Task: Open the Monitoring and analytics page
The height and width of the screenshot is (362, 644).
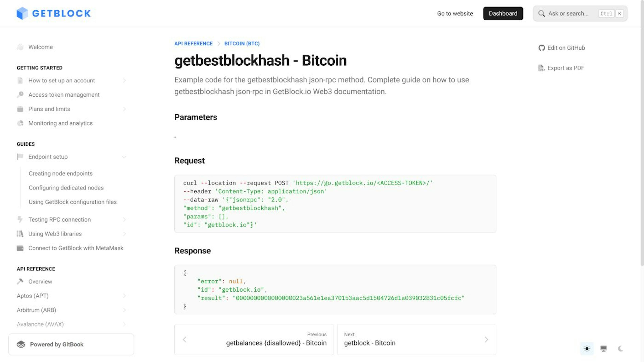Action: [x=60, y=123]
